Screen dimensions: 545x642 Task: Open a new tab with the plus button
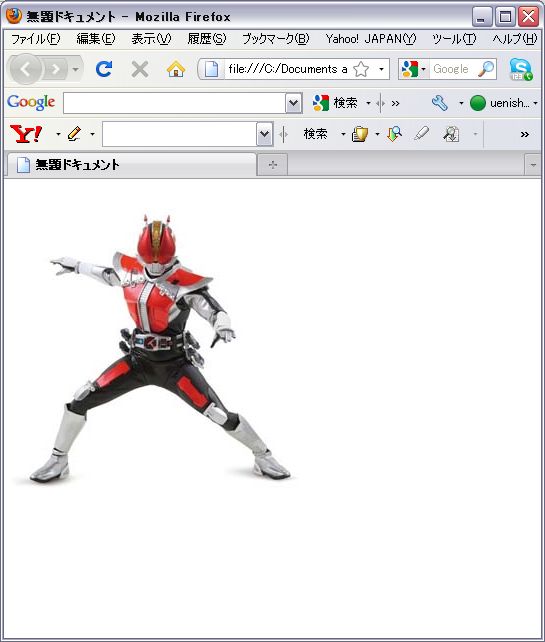pos(273,165)
